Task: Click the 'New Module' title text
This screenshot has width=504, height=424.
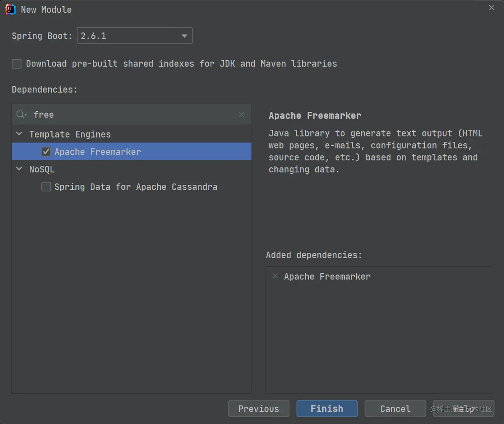Action: (x=46, y=10)
